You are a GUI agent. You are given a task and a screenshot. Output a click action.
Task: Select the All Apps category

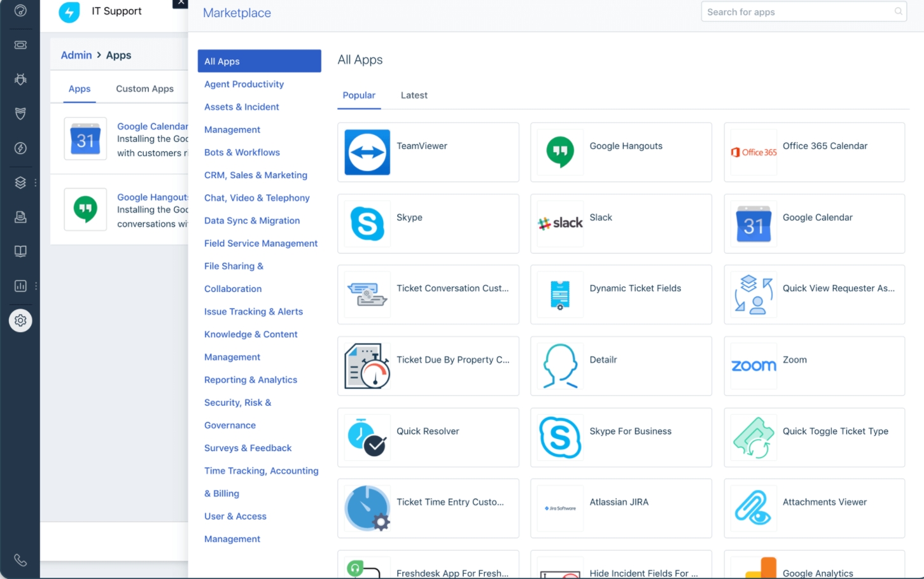point(259,61)
